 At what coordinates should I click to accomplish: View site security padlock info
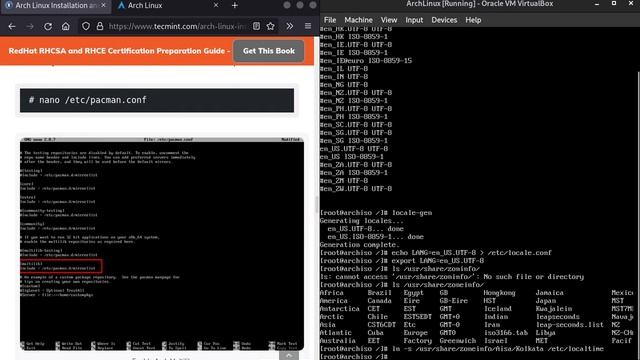point(100,27)
